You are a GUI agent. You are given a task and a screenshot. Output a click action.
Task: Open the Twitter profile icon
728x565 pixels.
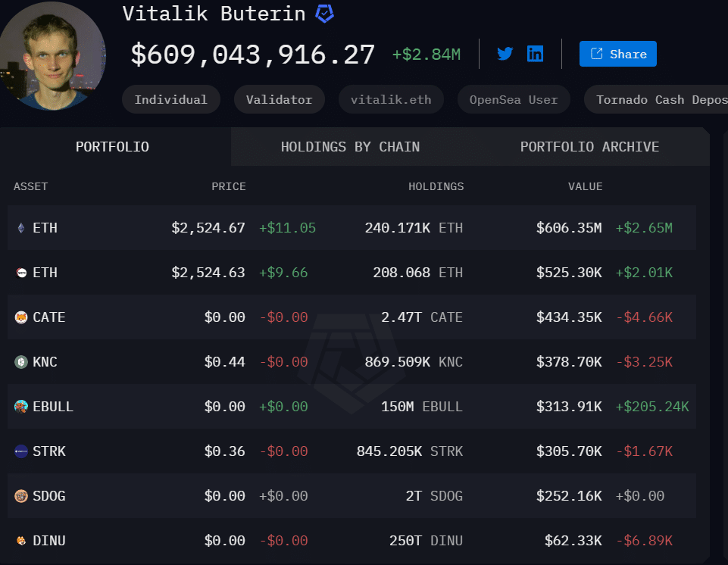[505, 54]
